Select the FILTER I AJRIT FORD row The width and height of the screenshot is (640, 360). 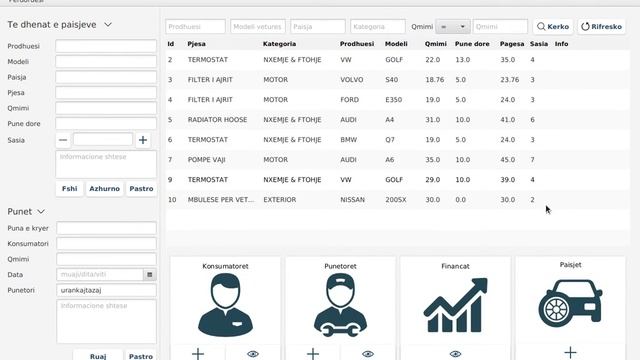click(398, 100)
